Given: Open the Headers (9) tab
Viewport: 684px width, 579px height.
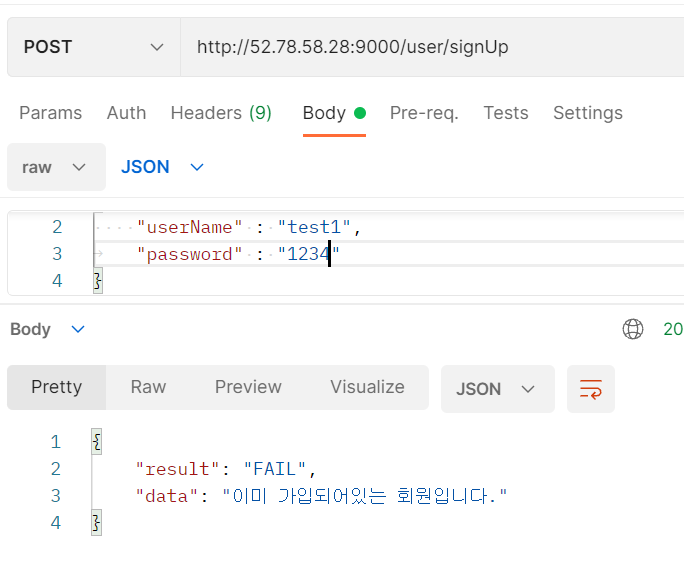Looking at the screenshot, I should (221, 113).
